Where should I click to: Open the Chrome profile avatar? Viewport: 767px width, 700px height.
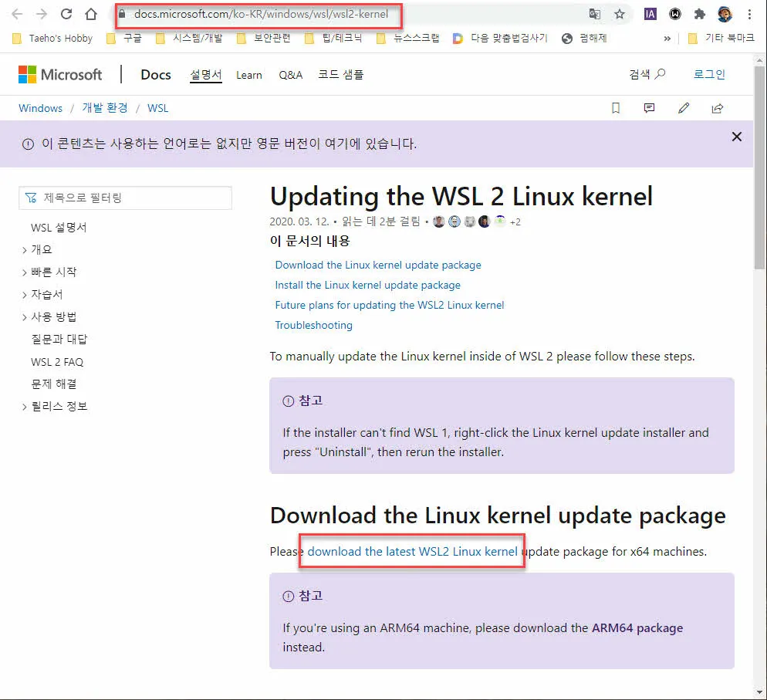tap(725, 14)
